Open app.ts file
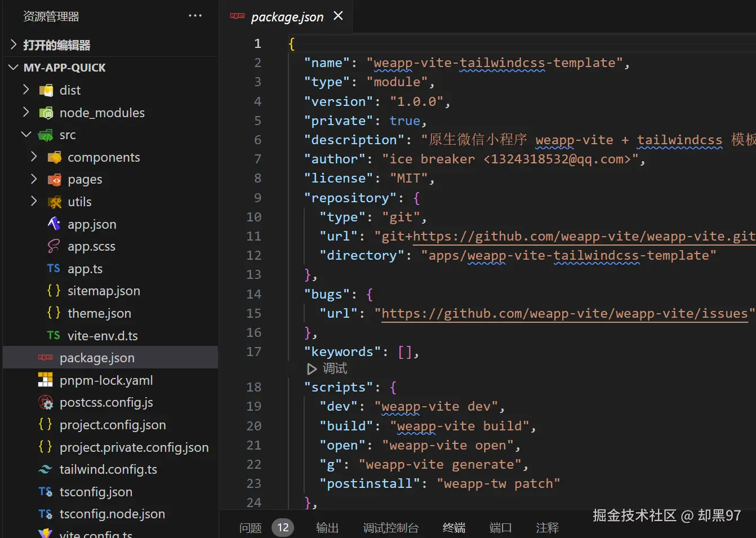The height and width of the screenshot is (538, 756). point(85,269)
